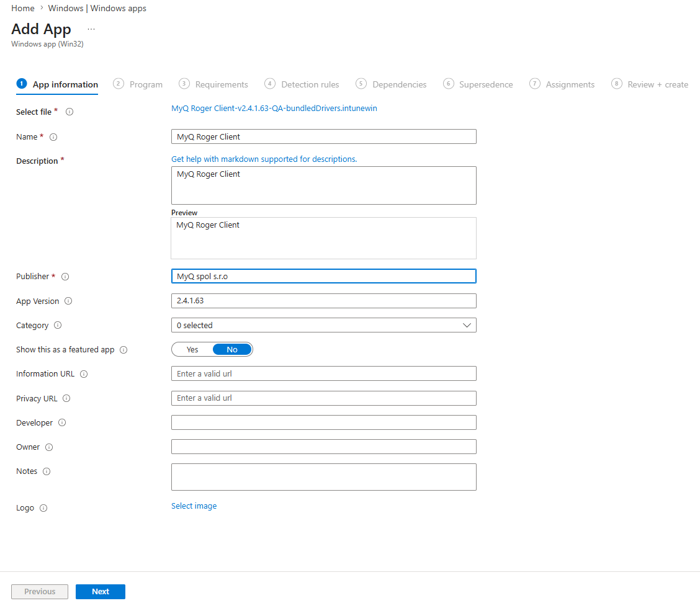Open the selected intunewin file link
The width and height of the screenshot is (700, 611).
(x=274, y=109)
